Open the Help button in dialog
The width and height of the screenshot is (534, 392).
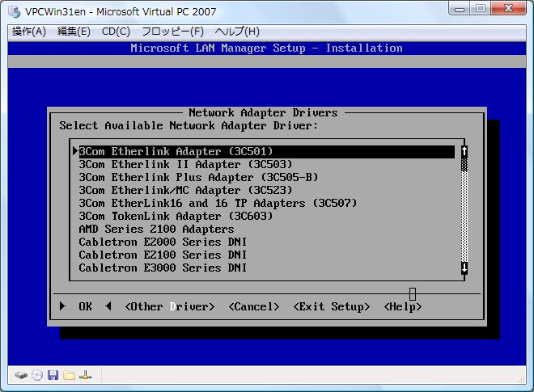403,306
